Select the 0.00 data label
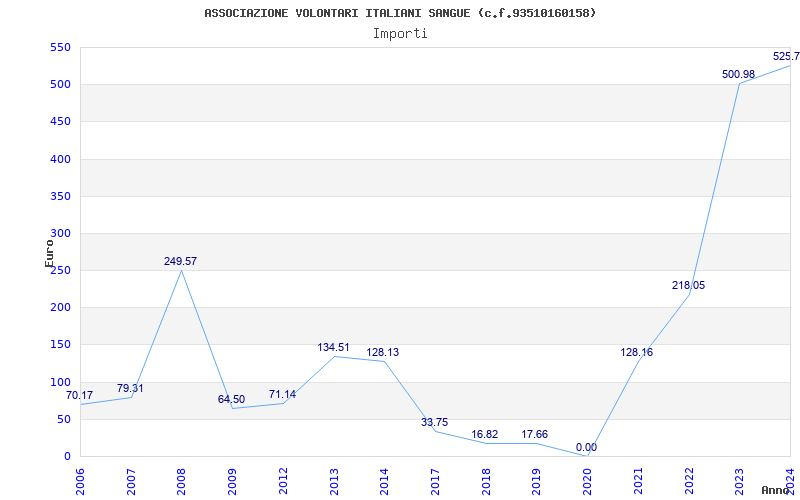This screenshot has height=500, width=800. tap(586, 448)
